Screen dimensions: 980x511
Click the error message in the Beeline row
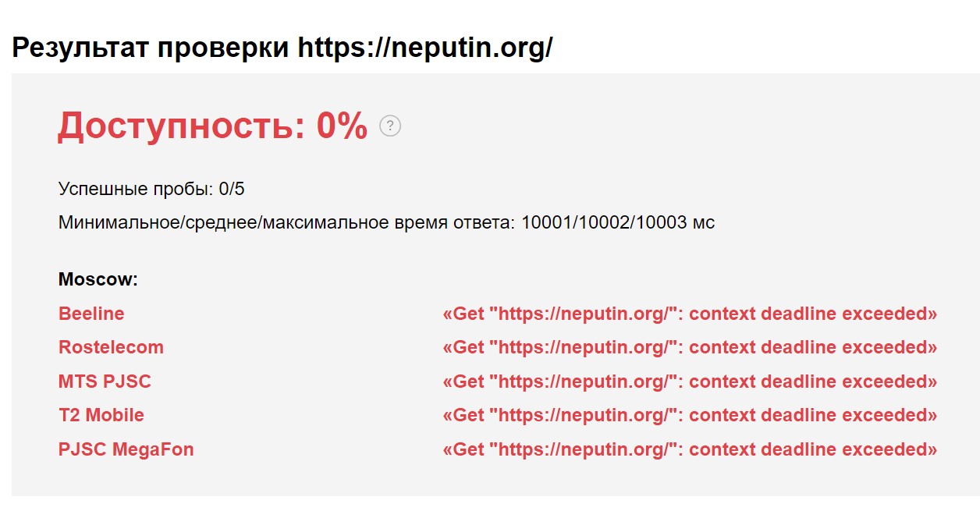tap(690, 314)
